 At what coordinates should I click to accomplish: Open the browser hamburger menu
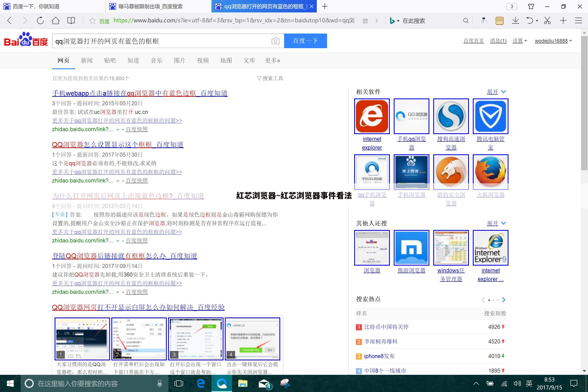579,20
